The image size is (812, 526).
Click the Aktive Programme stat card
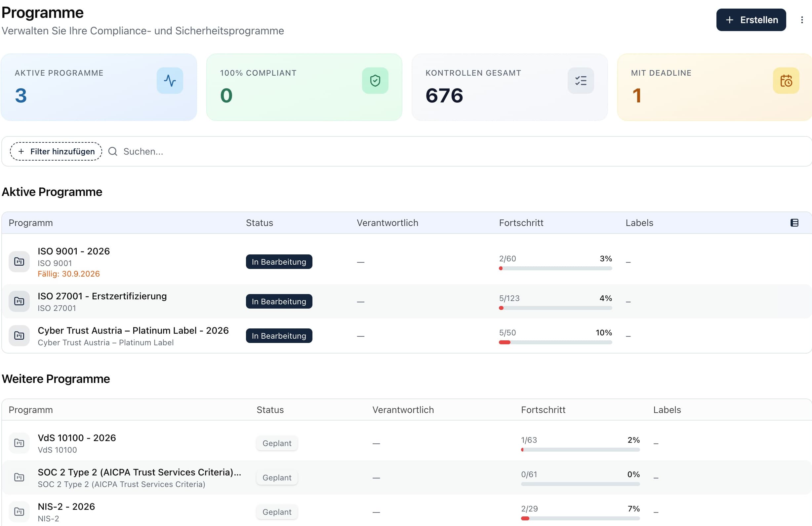[x=99, y=87]
